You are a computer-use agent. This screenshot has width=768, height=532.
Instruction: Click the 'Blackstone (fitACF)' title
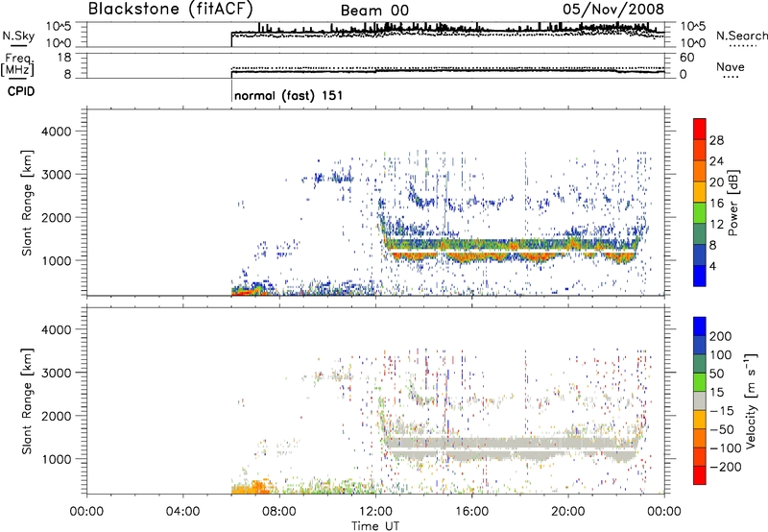(171, 9)
